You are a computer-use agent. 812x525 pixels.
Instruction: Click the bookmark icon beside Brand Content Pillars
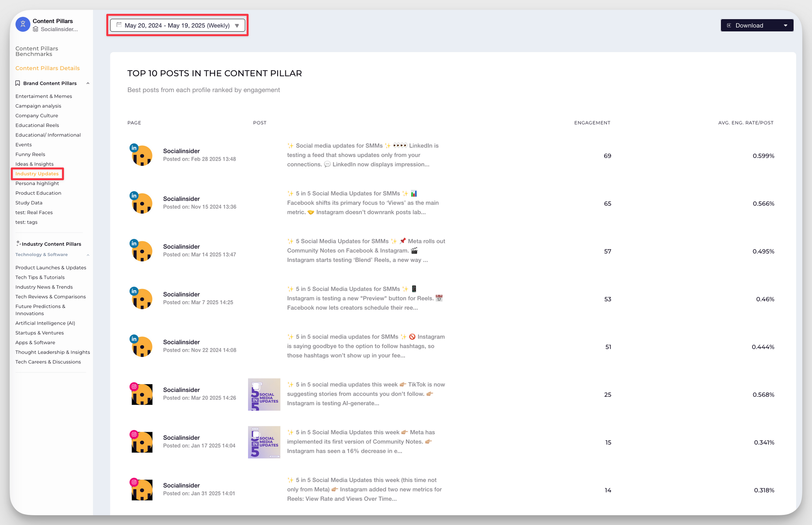coord(17,83)
